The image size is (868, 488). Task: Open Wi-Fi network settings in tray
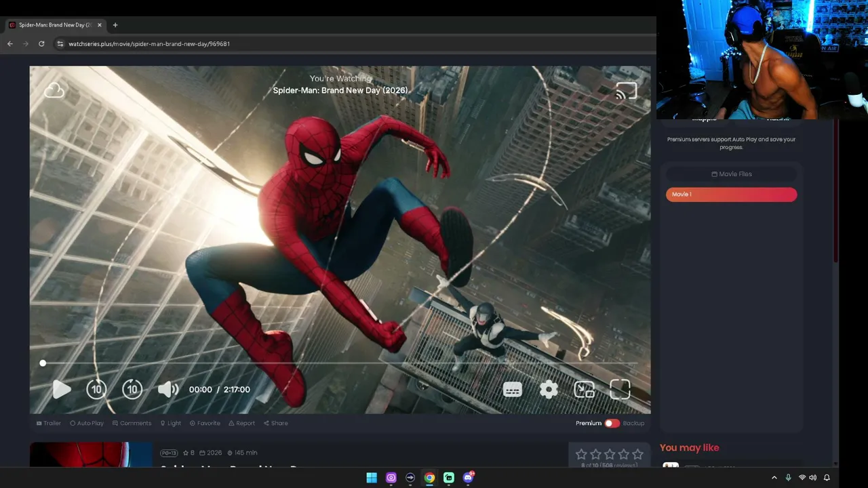802,478
